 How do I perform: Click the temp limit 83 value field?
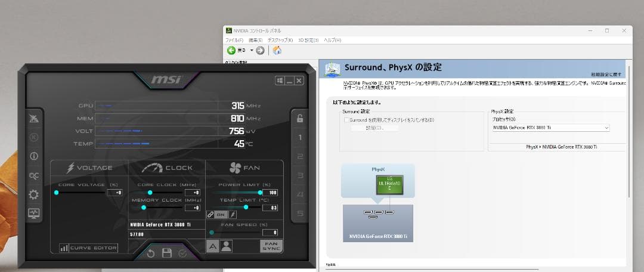(270, 208)
